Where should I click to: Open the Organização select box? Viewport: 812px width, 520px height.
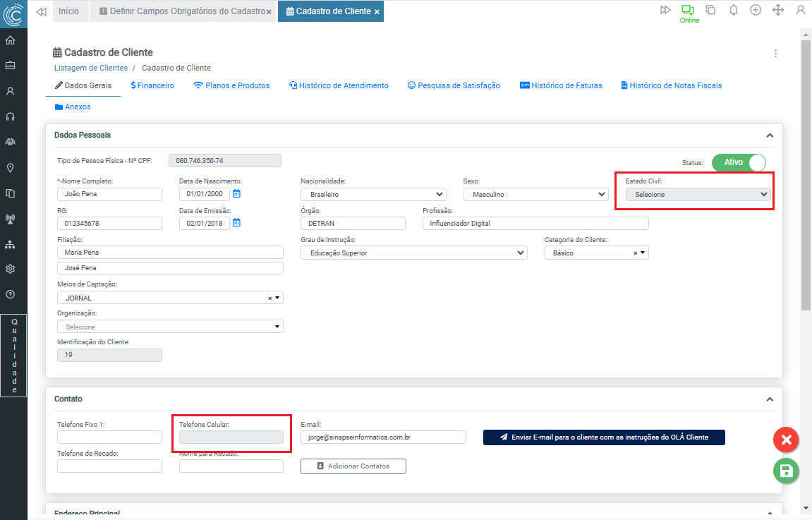[169, 327]
